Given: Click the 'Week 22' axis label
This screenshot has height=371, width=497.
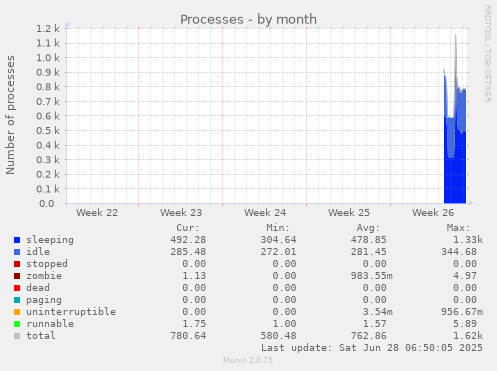Looking at the screenshot, I should pos(97,213).
